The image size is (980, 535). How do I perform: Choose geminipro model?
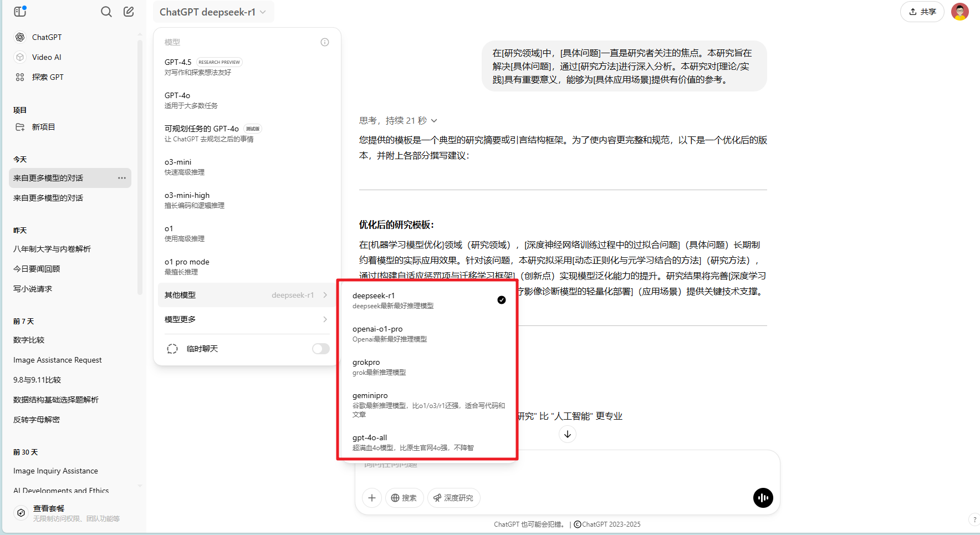(x=428, y=404)
